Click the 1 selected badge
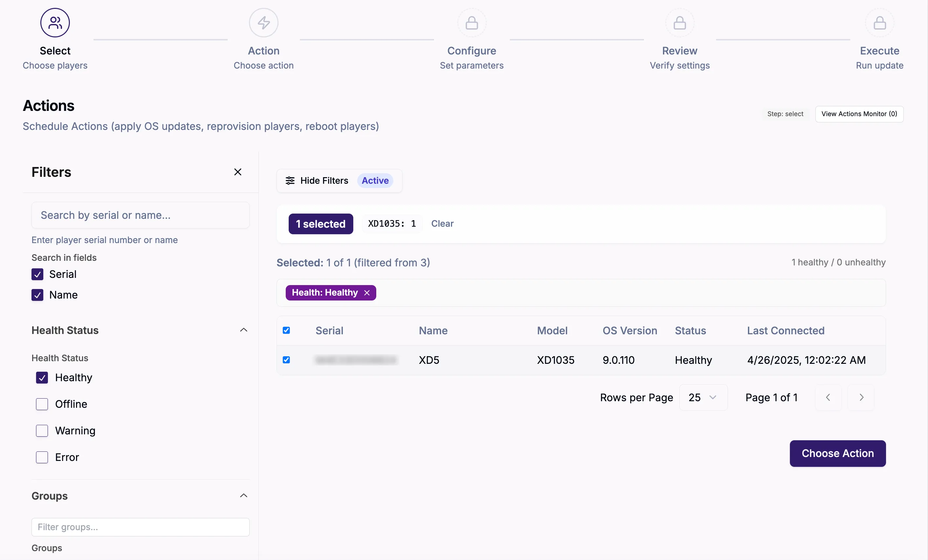928x560 pixels. [320, 224]
